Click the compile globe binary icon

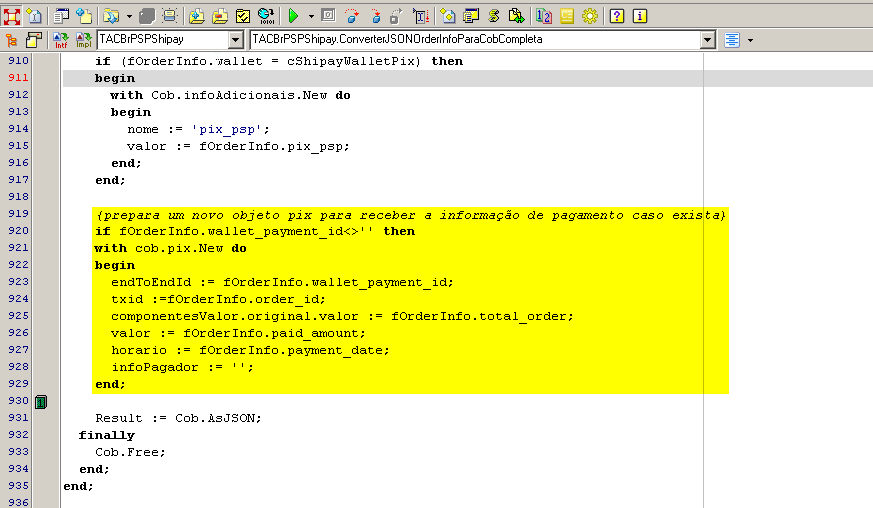point(267,16)
